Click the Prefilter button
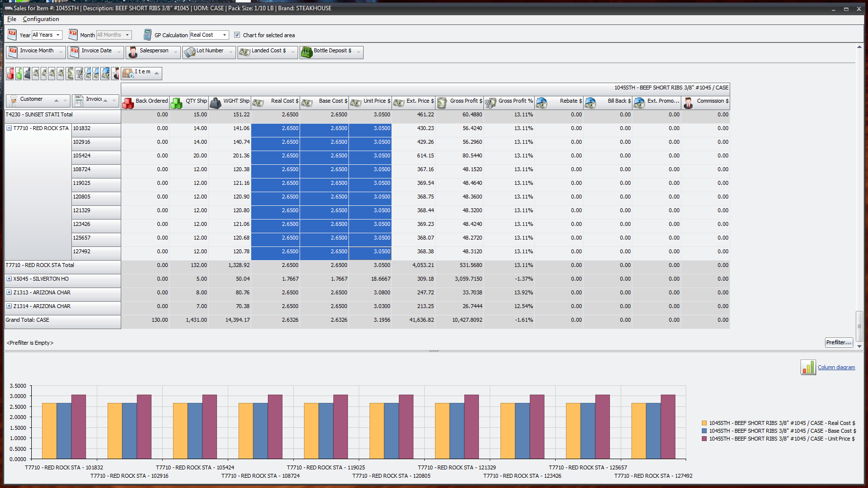Screen dimensions: 868x488 click(839, 342)
